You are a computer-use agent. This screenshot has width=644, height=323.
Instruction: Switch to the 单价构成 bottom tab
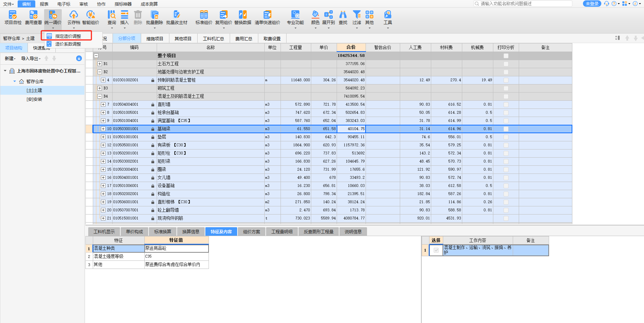pyautogui.click(x=134, y=232)
